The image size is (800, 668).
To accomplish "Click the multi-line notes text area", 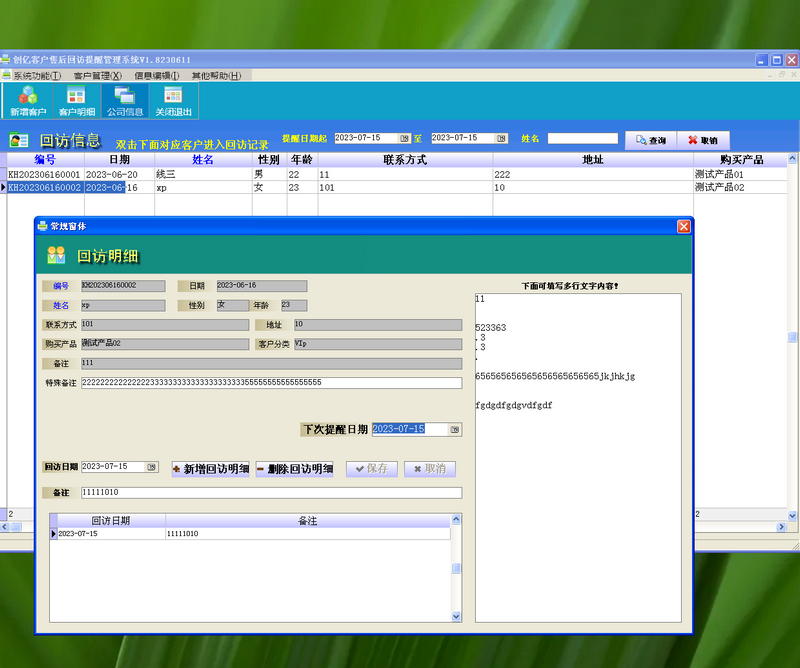I will [578, 457].
